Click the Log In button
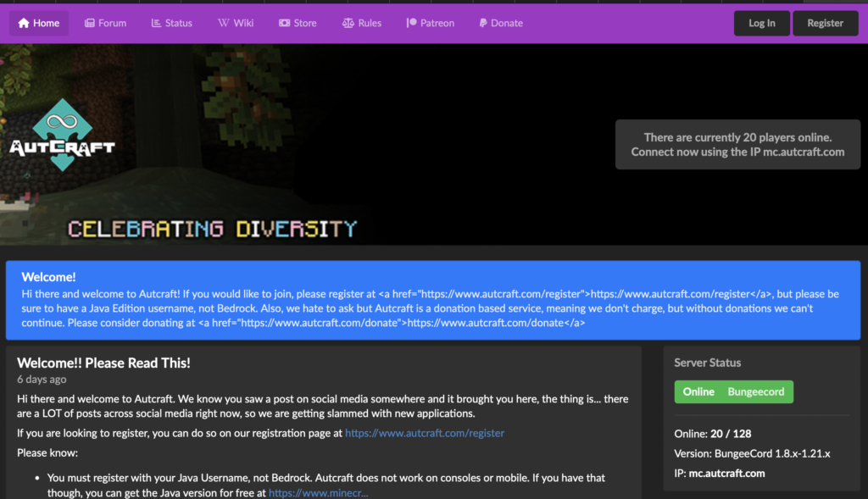Viewport: 868px width, 499px height. [761, 23]
